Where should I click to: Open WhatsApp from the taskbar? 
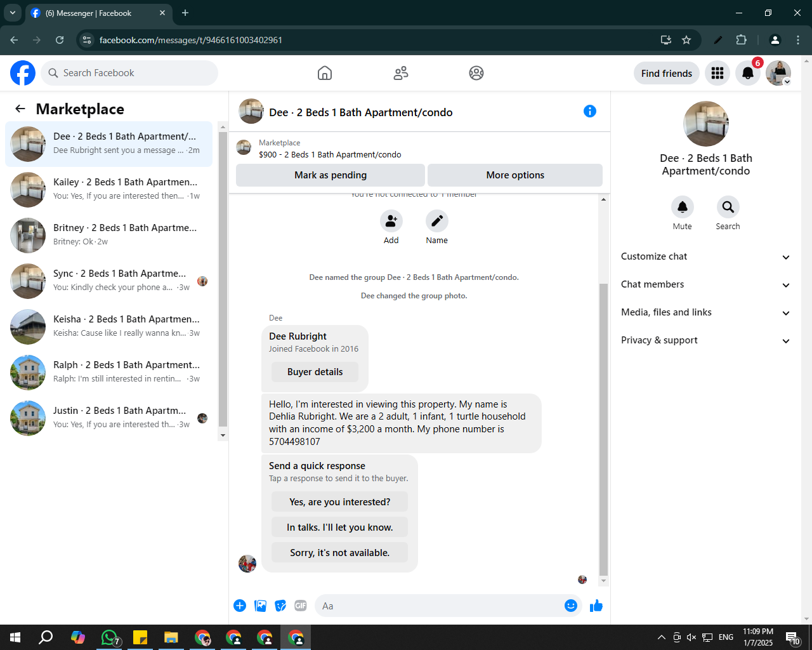(109, 637)
